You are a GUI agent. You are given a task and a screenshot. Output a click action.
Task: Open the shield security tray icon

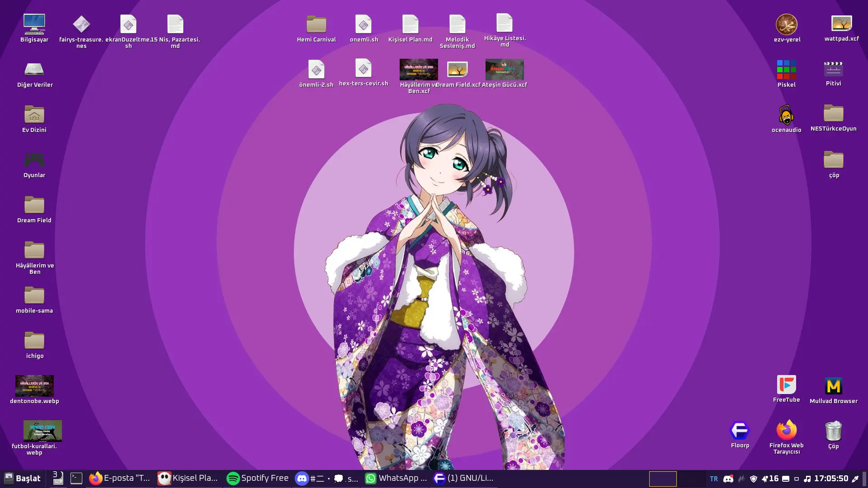click(753, 479)
